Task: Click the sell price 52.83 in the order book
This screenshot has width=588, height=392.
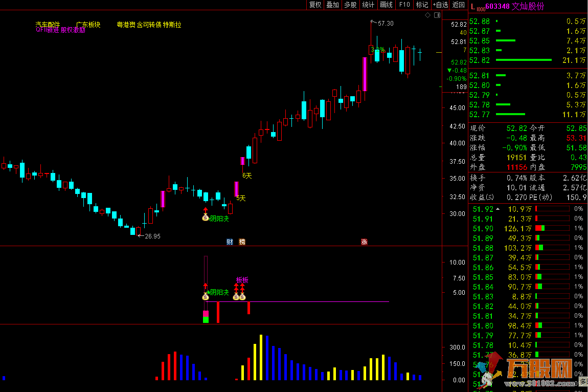Action: (x=480, y=50)
